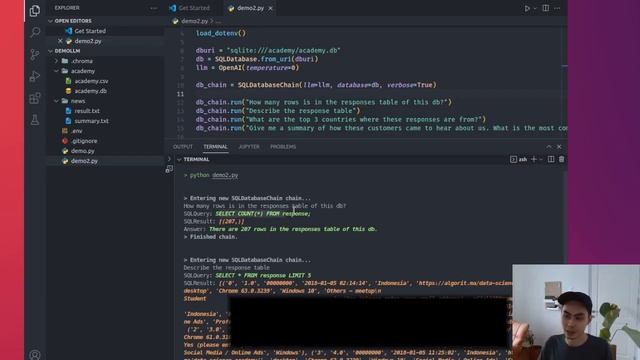Click the webcam video thumbnail

coord(576,312)
